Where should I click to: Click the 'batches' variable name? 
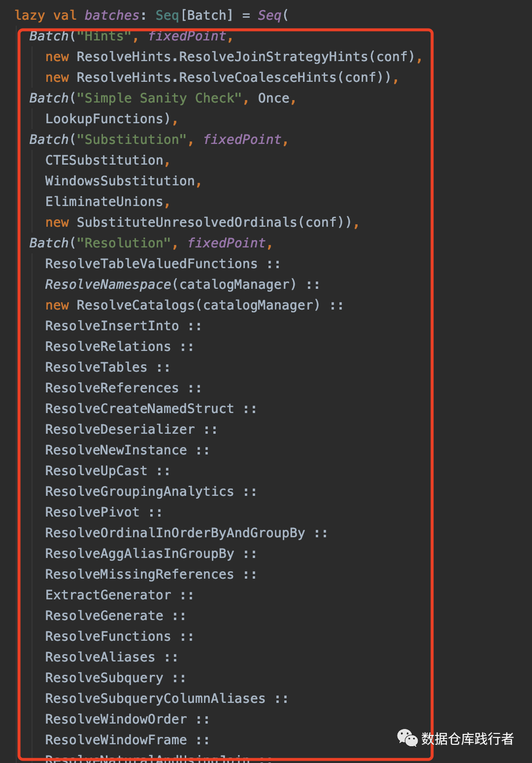112,15
